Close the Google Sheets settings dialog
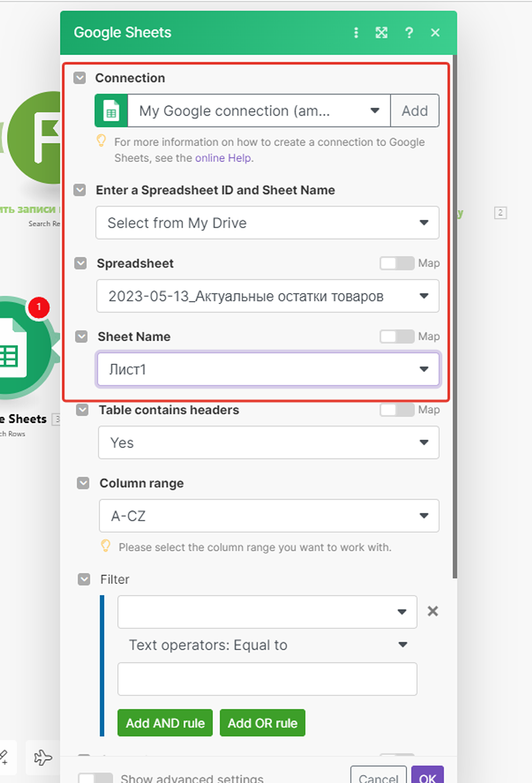Image resolution: width=532 pixels, height=783 pixels. (x=435, y=33)
